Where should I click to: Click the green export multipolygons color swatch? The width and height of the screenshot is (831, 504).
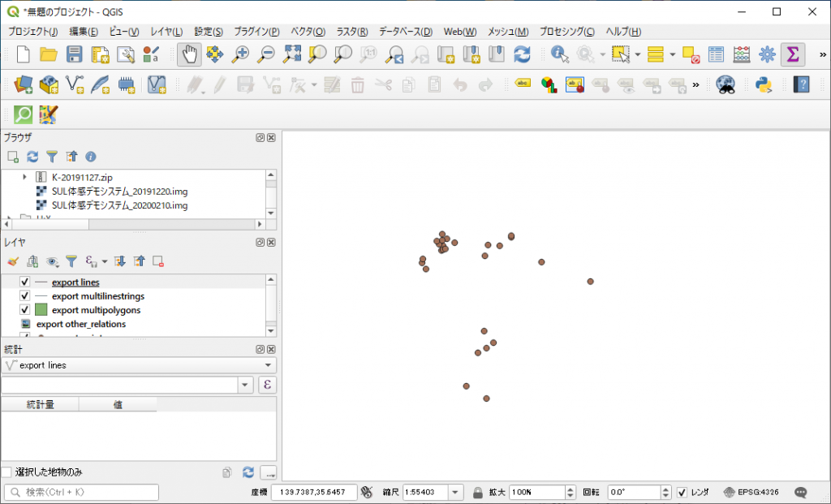[41, 310]
